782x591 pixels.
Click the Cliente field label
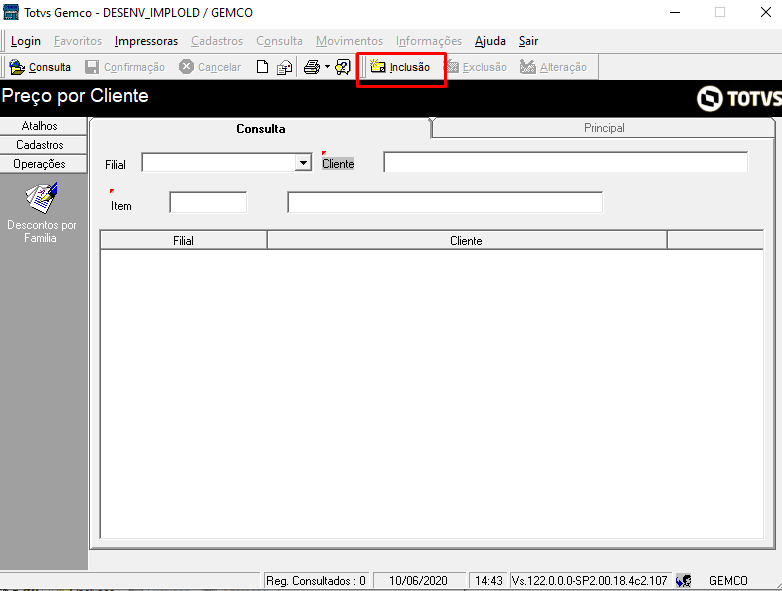click(338, 164)
